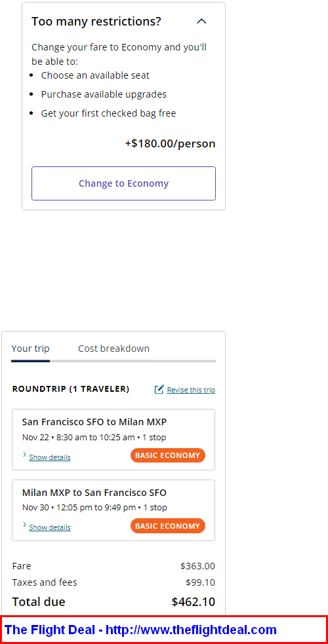This screenshot has height=644, width=328.
Task: Click the Change to Economy button
Action: tap(124, 183)
